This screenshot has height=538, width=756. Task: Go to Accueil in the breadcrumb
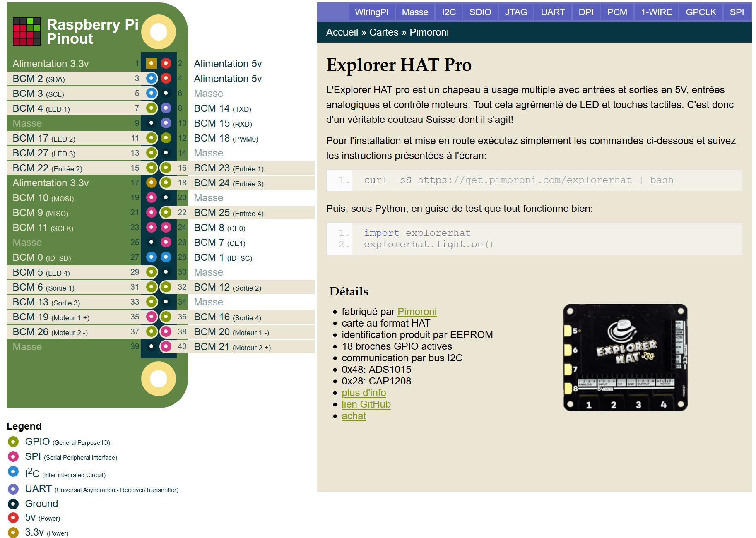342,32
